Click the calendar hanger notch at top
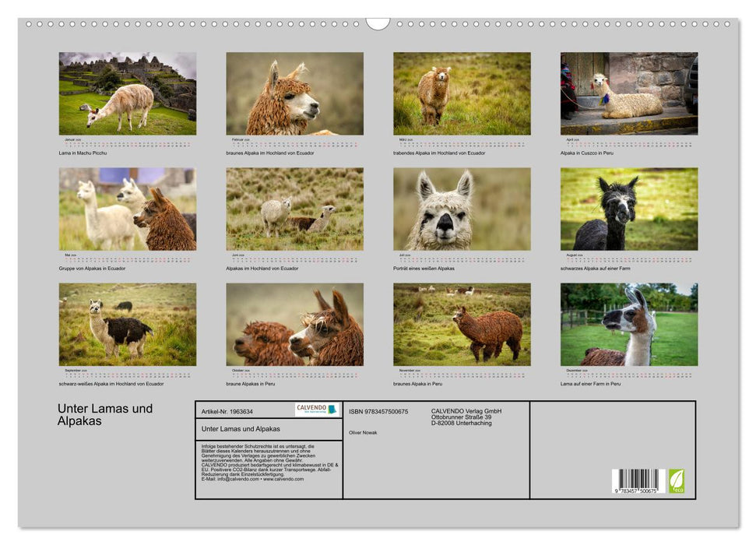 pos(378,24)
